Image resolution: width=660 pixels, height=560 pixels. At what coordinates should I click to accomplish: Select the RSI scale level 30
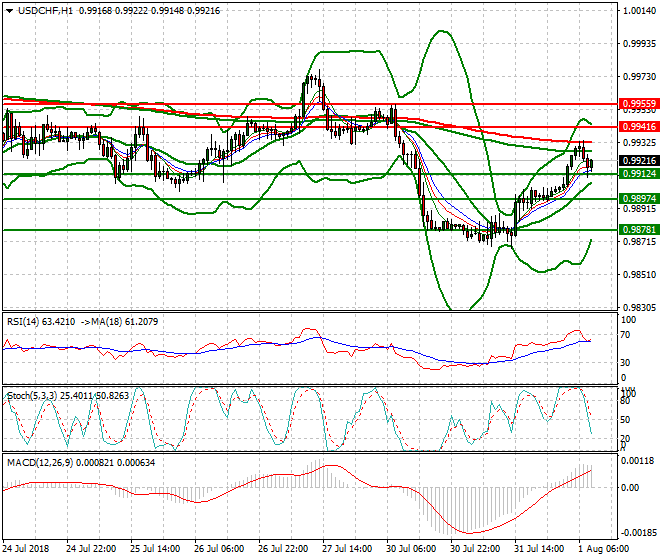(625, 363)
